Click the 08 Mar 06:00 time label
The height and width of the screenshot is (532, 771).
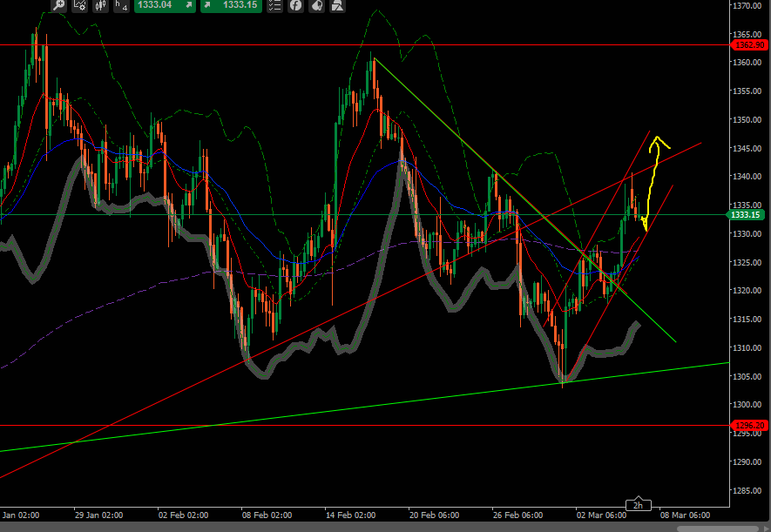coord(685,515)
